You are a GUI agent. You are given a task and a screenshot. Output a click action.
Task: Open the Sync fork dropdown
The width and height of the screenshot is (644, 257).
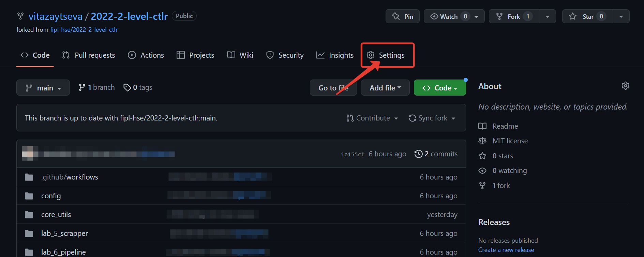click(x=432, y=118)
